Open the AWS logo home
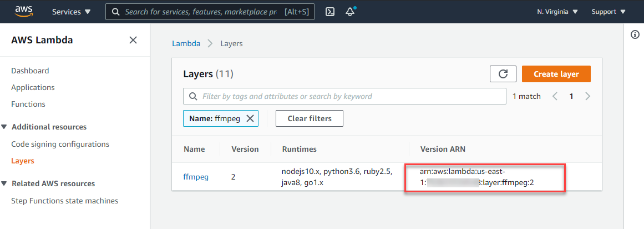 point(23,12)
